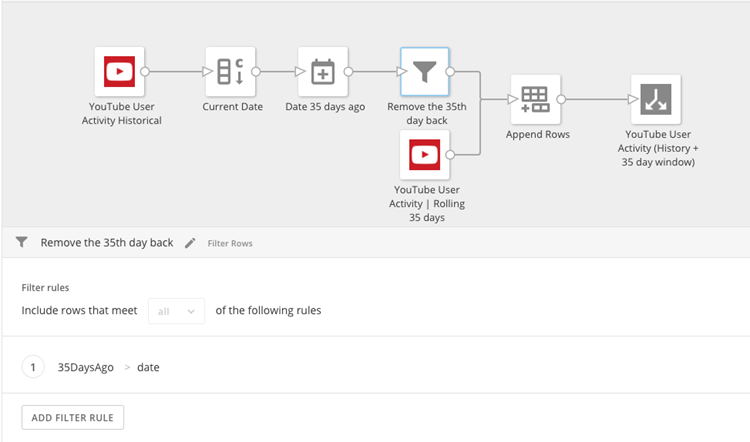Image resolution: width=750 pixels, height=442 pixels.
Task: Click output connector of Date 35 days ago node
Action: [348, 72]
